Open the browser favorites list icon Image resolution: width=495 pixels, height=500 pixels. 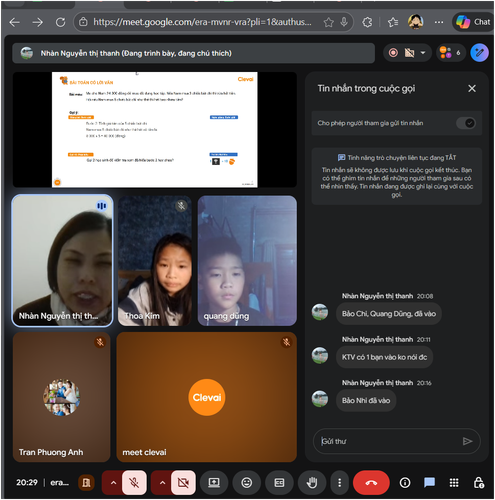393,22
